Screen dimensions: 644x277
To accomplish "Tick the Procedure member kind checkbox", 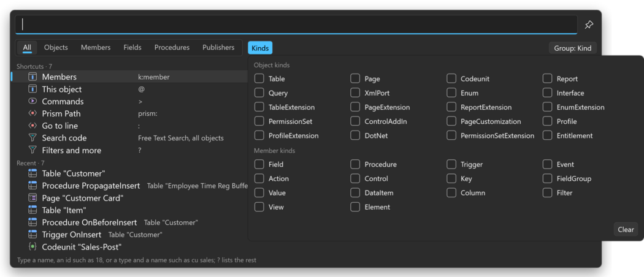I will coord(355,164).
